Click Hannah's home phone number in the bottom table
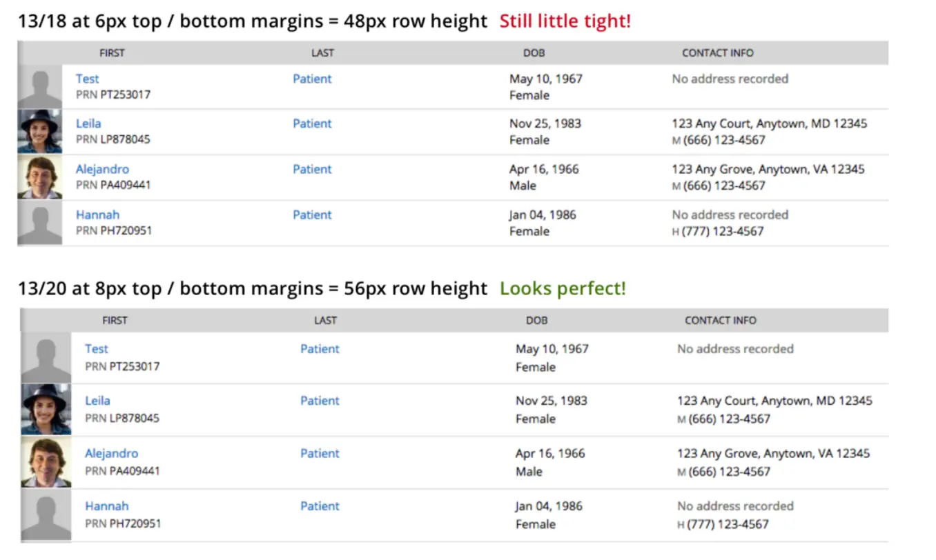Screen dimensions: 936x560 (x=728, y=524)
